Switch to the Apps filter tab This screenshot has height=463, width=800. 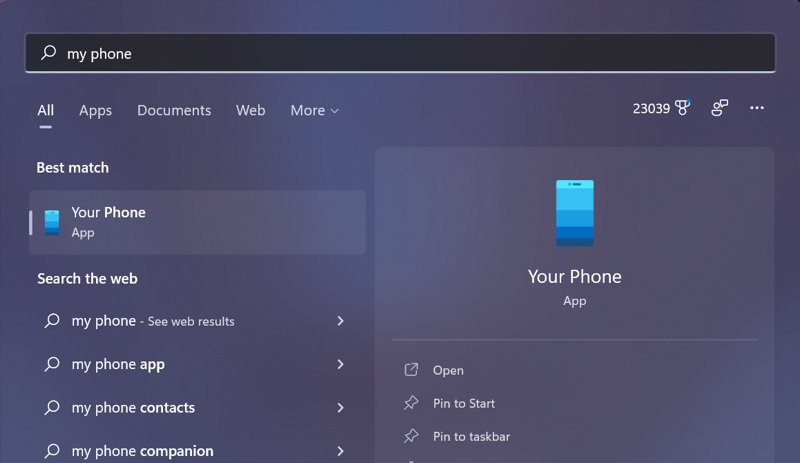(95, 110)
